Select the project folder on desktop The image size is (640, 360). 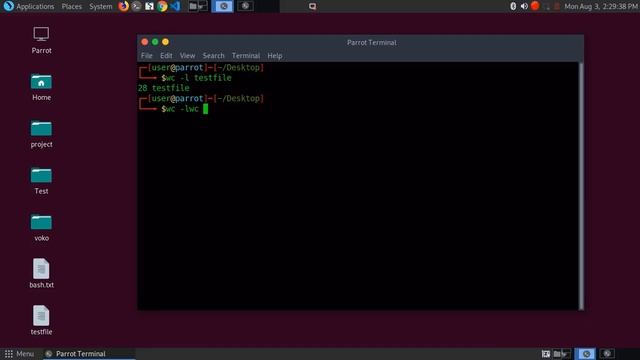(x=41, y=134)
